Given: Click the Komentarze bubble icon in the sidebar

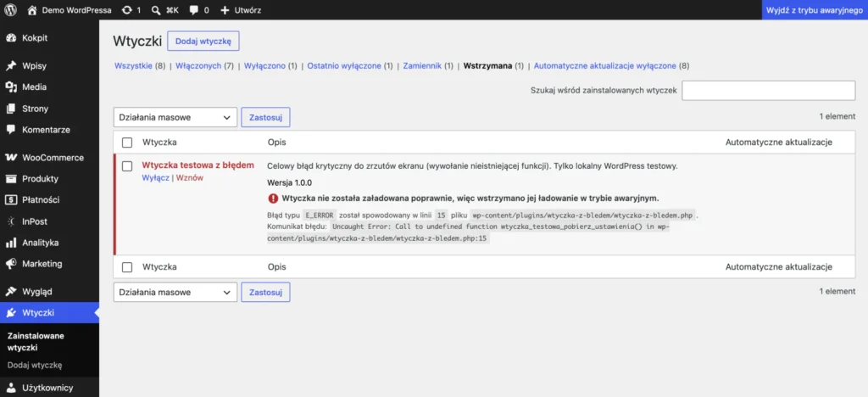Looking at the screenshot, I should click(x=10, y=130).
